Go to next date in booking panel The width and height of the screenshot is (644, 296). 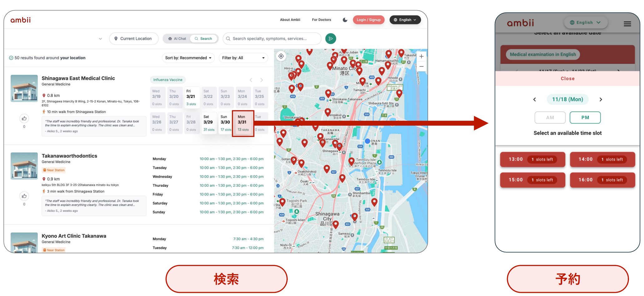point(601,99)
